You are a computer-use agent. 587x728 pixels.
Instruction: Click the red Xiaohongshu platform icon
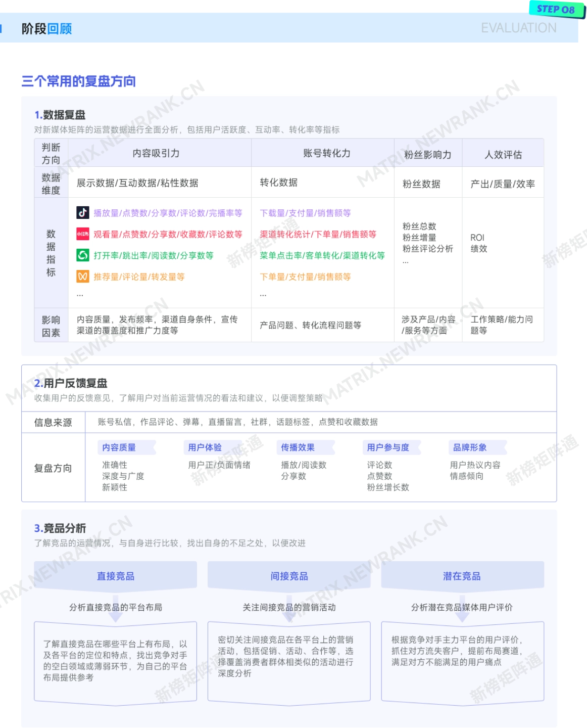point(83,234)
